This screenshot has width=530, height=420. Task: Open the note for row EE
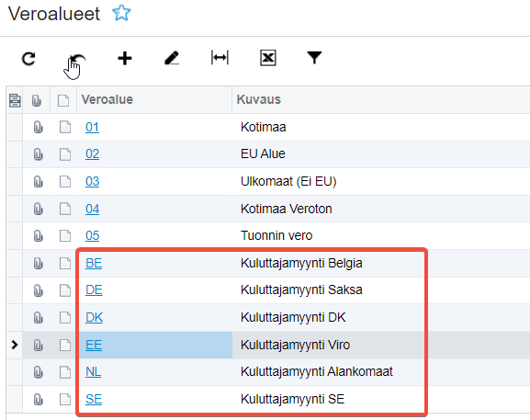pyautogui.click(x=65, y=345)
